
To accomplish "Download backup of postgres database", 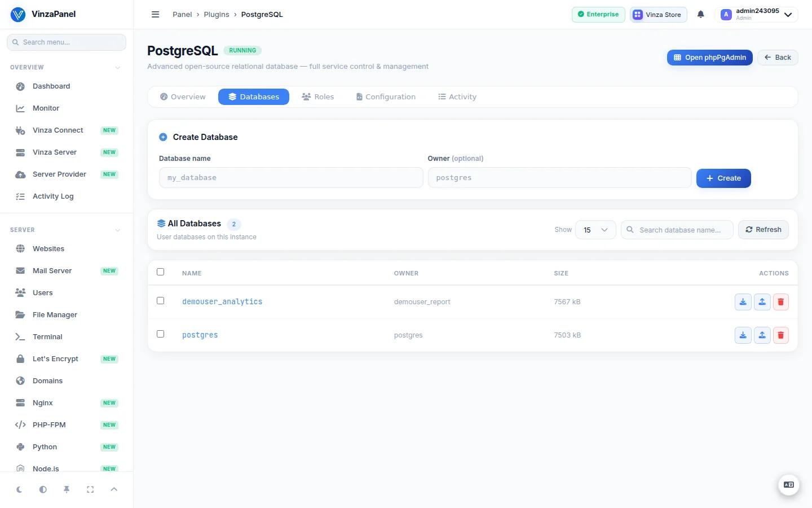I will (x=743, y=335).
